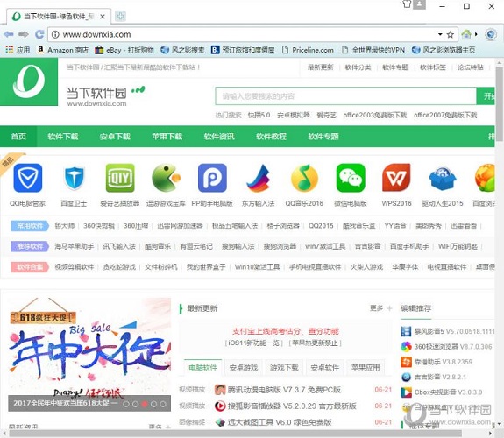Switch to the 游戏下载 tab

click(284, 367)
